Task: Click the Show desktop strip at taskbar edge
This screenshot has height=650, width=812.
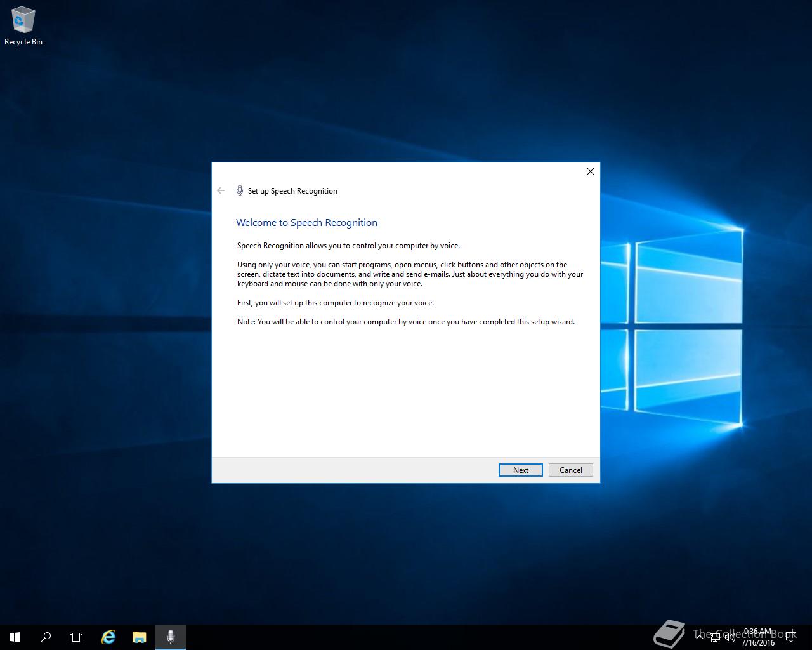Action: click(810, 637)
